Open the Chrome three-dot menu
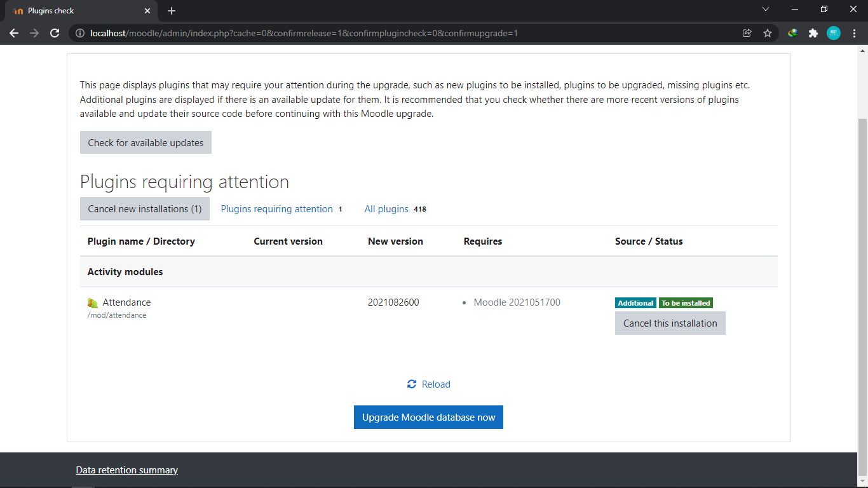 [853, 33]
